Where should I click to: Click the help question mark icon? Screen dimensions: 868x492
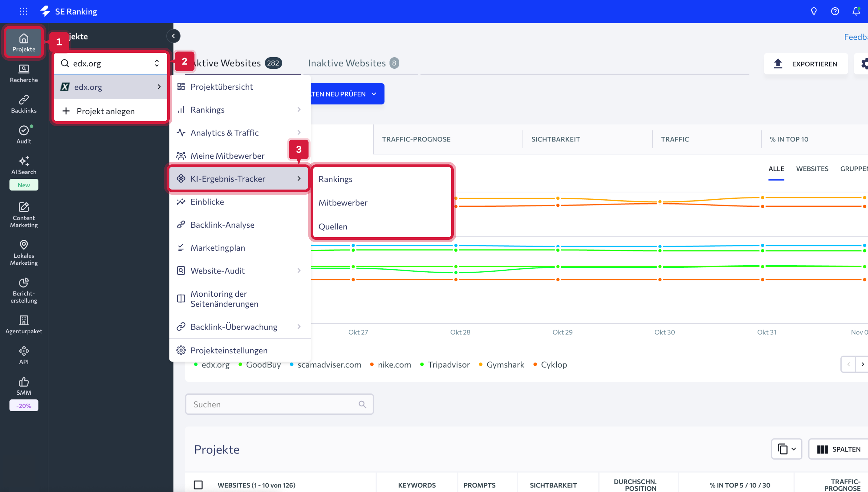pos(835,11)
